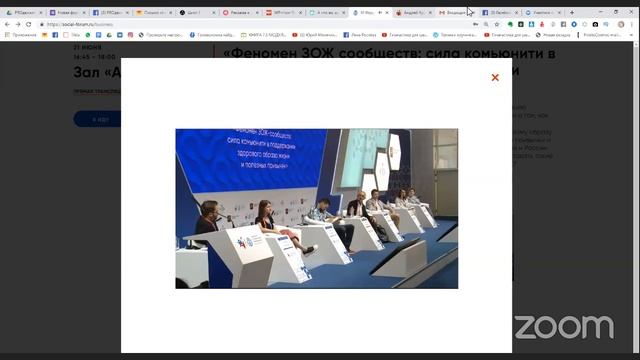Image resolution: width=640 pixels, height=360 pixels.
Task: Click the magnifier zoom icon in address bar
Action: [486, 24]
